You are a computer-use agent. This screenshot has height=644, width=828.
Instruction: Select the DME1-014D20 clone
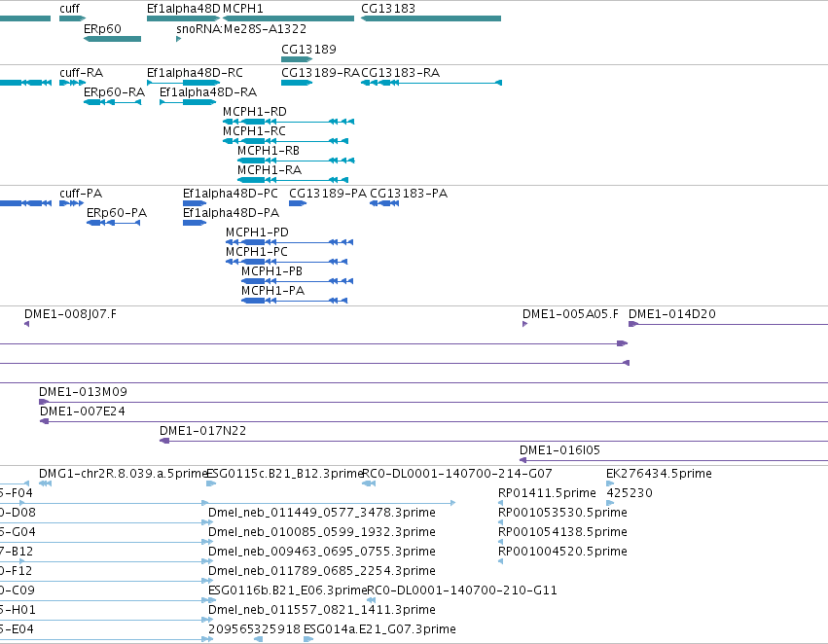coord(728,324)
